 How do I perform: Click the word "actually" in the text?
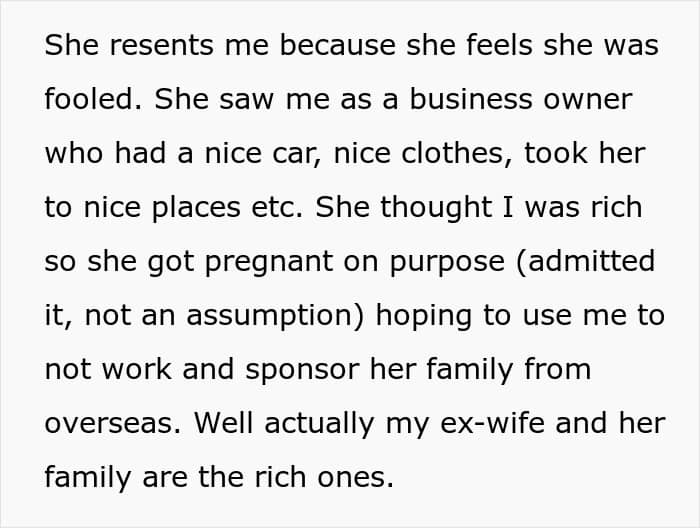pyautogui.click(x=319, y=423)
